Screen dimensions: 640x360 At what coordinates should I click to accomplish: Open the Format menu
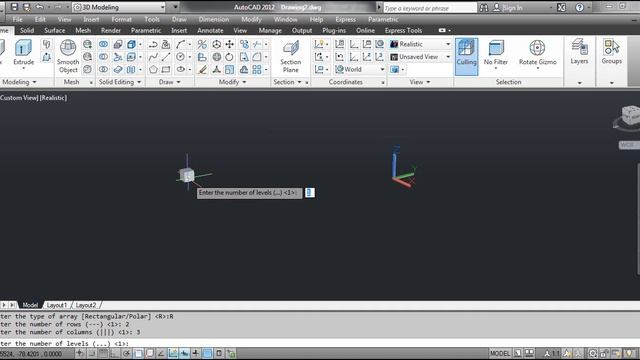point(122,19)
